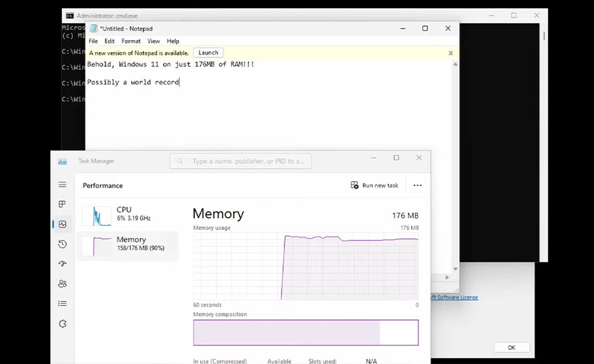Click OK button in background dialog

coord(511,347)
